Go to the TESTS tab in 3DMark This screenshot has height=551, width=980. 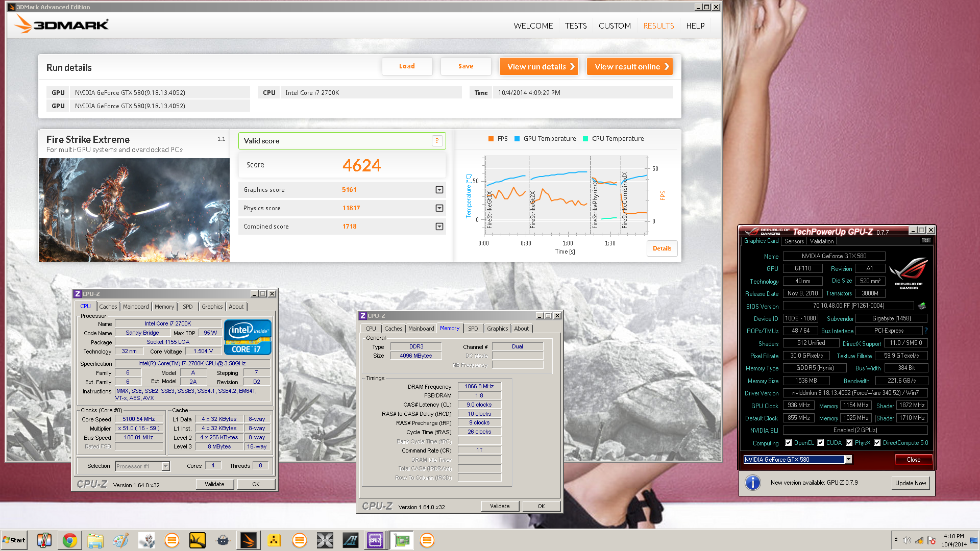575,26
